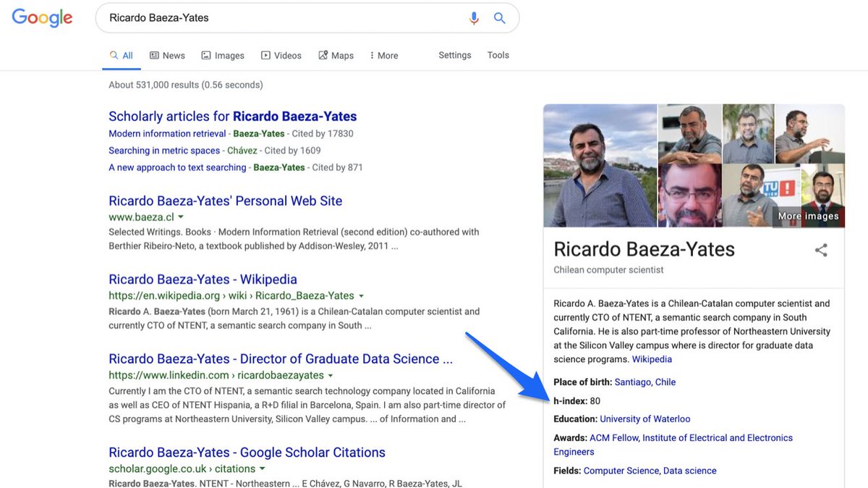The height and width of the screenshot is (488, 868).
Task: Click the Maps tab pin icon
Action: pyautogui.click(x=323, y=55)
